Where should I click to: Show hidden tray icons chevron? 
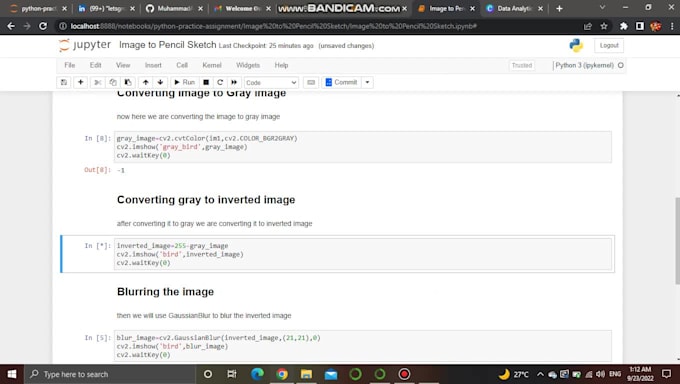[x=540, y=374]
